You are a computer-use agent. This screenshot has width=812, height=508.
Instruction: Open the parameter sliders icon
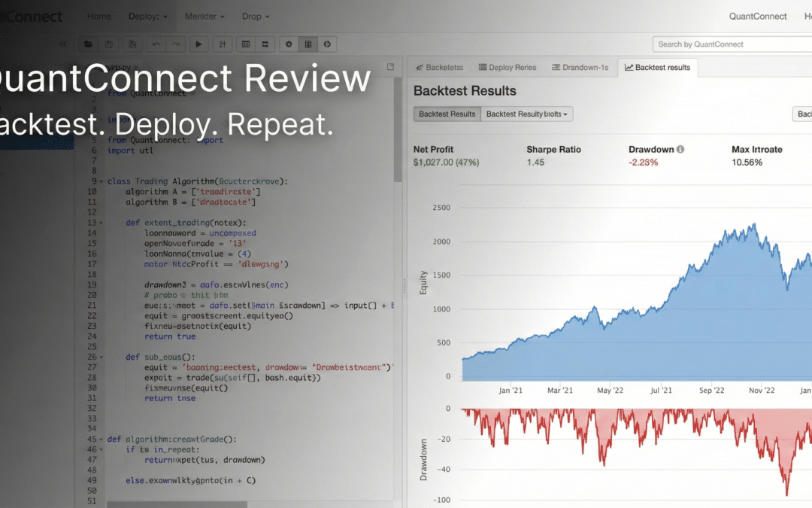click(x=222, y=44)
